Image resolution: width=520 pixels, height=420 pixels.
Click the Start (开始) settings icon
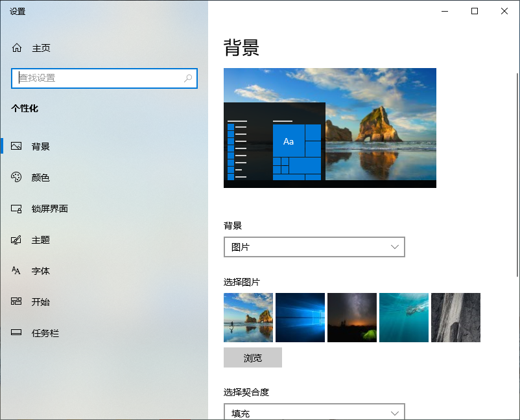[x=17, y=301]
